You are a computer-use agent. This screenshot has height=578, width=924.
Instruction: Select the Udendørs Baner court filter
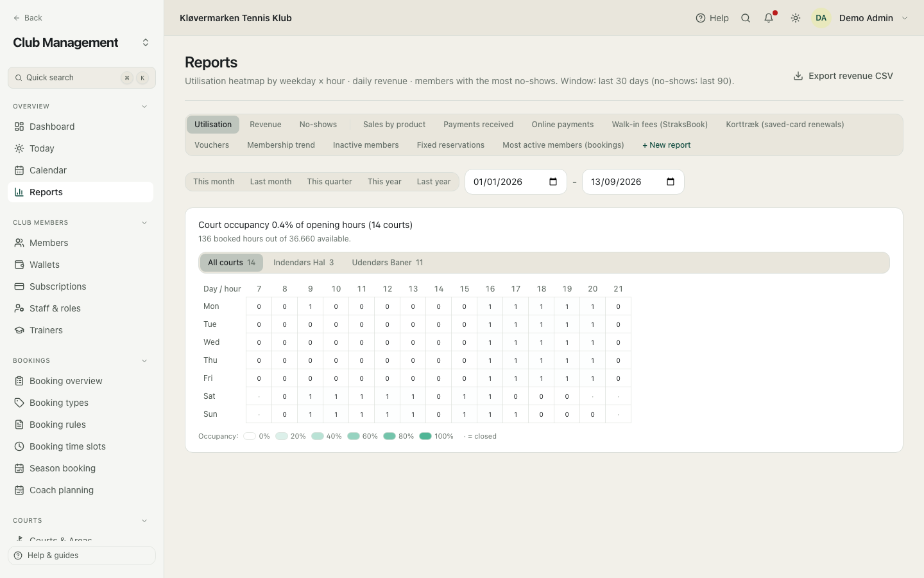(x=388, y=263)
